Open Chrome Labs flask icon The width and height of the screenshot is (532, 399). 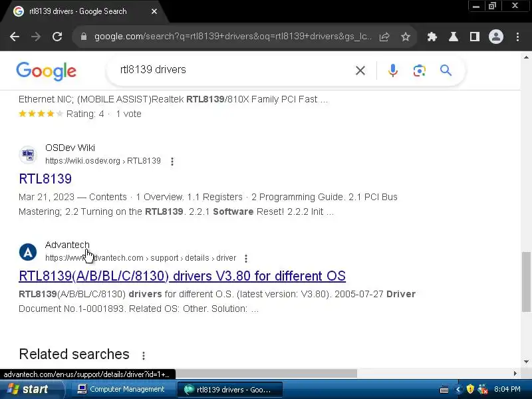tap(454, 37)
